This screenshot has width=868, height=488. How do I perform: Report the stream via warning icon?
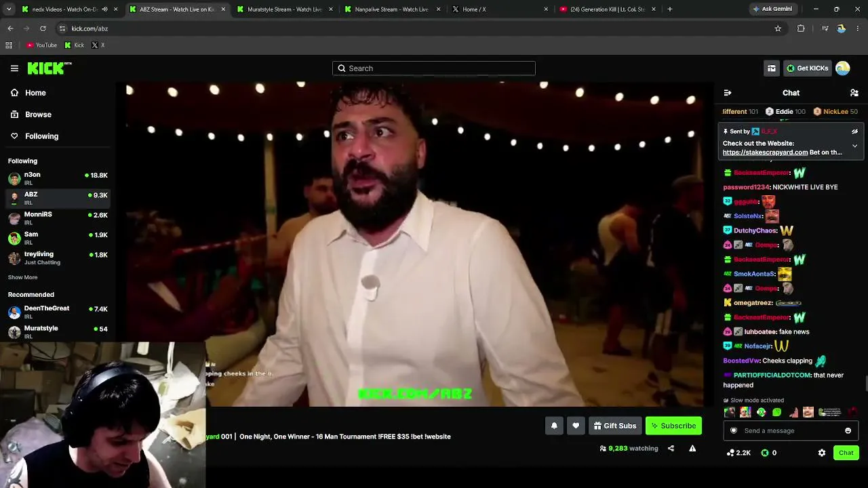[x=692, y=448]
